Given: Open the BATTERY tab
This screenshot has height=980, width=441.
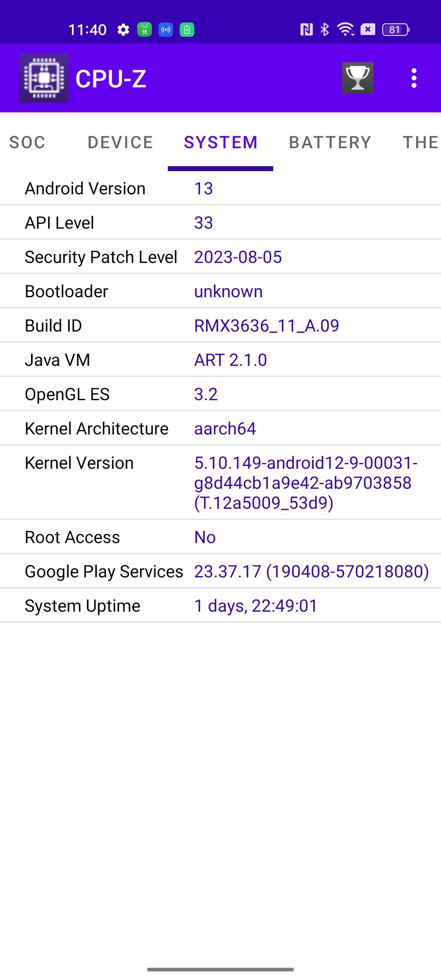Looking at the screenshot, I should [x=330, y=142].
